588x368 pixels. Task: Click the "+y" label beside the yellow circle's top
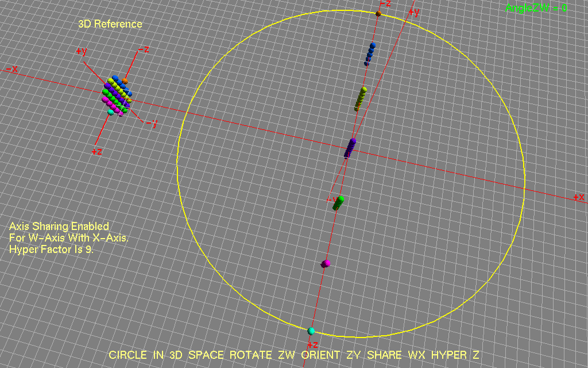[x=413, y=13]
